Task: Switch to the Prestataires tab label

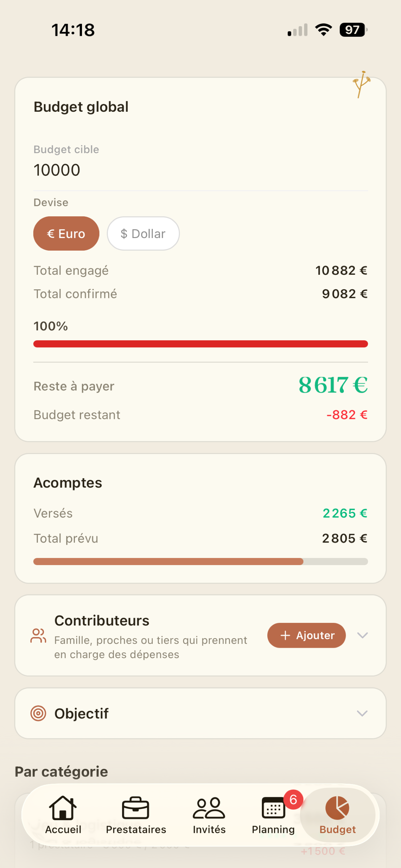Action: tap(136, 829)
